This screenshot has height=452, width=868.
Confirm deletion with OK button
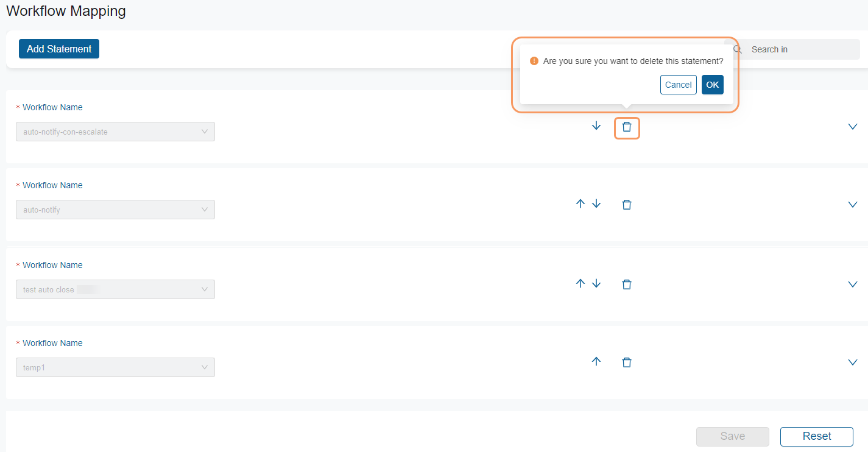(713, 85)
